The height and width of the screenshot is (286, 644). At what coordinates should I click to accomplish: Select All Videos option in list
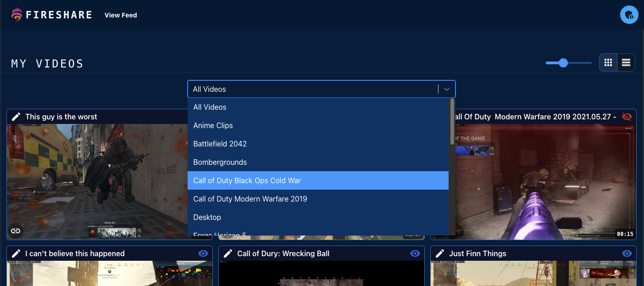(318, 107)
